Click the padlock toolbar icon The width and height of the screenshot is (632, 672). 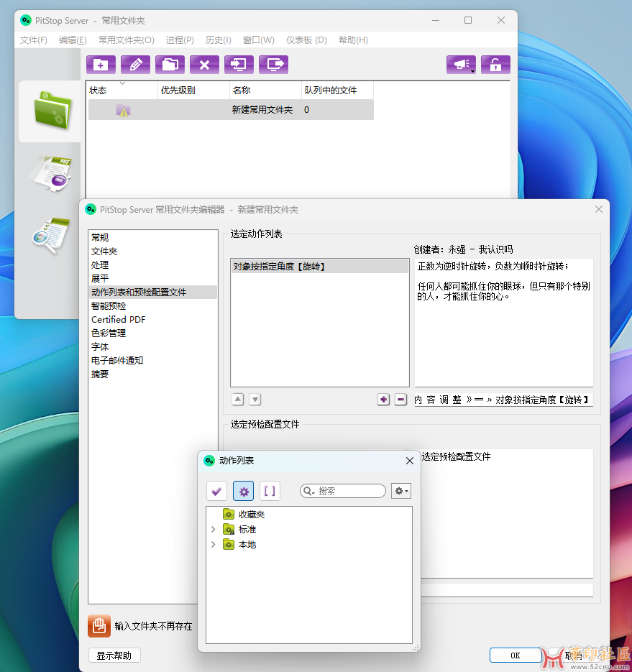(x=495, y=65)
